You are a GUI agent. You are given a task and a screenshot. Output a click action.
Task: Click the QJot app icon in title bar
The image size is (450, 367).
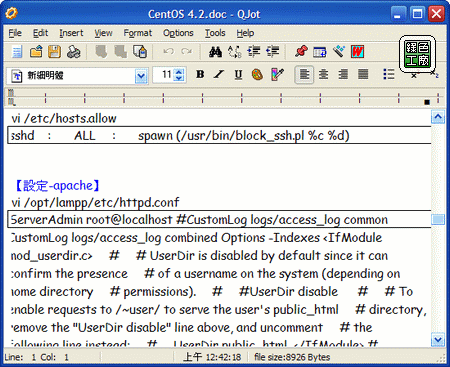point(12,13)
